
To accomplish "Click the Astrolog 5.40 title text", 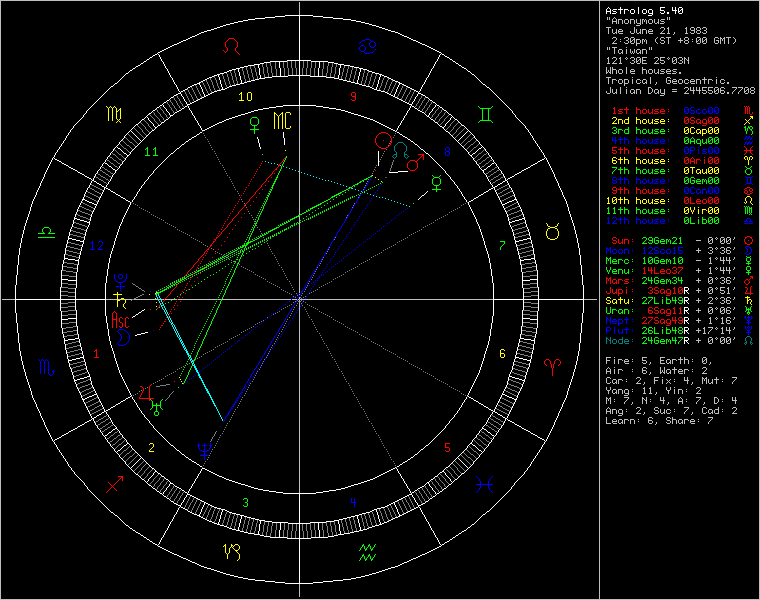I will 644,10.
